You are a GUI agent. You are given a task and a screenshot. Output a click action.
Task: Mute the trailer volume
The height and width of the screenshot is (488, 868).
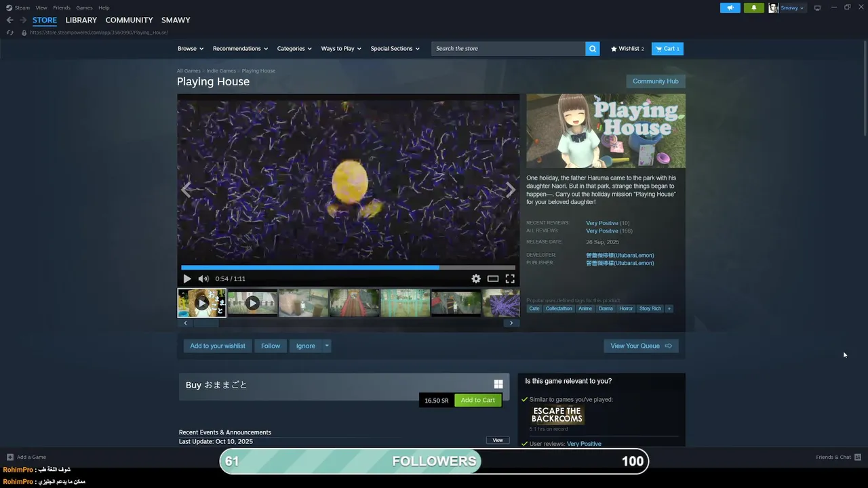pyautogui.click(x=203, y=279)
